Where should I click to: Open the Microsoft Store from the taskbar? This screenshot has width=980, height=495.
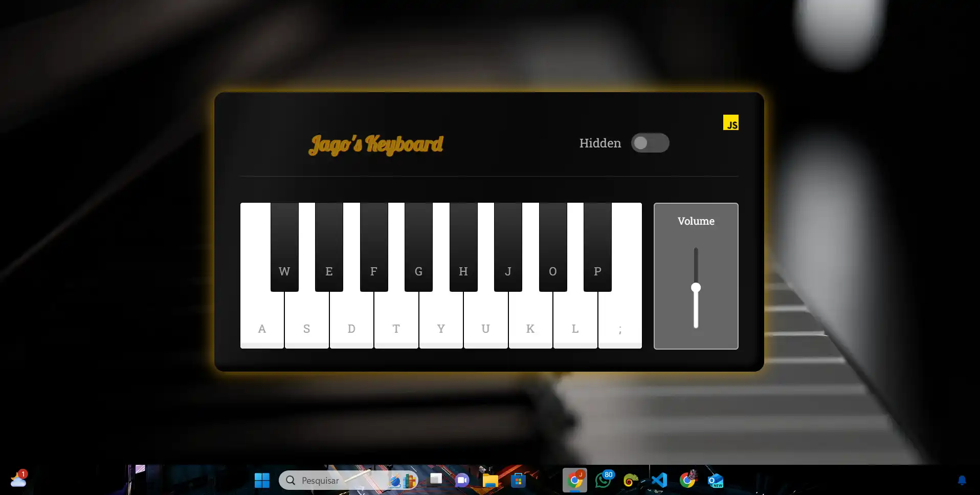pyautogui.click(x=519, y=480)
